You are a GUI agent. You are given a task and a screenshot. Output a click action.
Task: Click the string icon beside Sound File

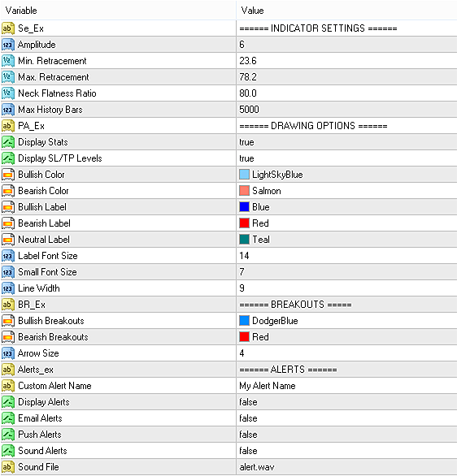coord(8,467)
